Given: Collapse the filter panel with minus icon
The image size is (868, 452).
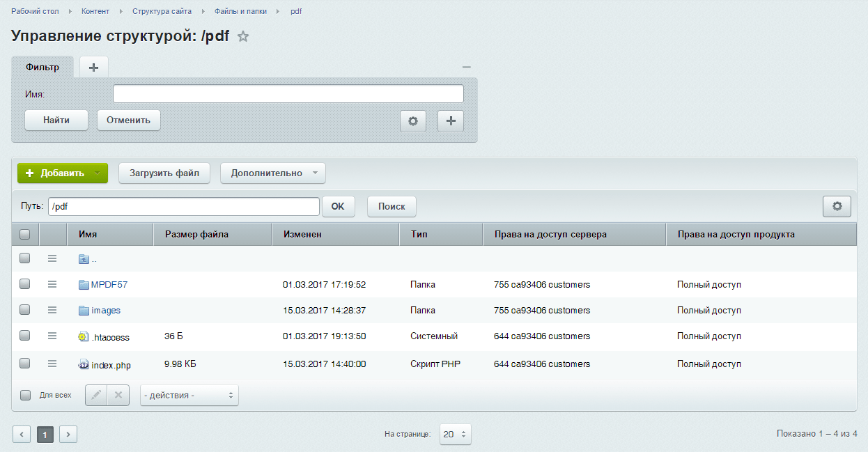Looking at the screenshot, I should (467, 68).
